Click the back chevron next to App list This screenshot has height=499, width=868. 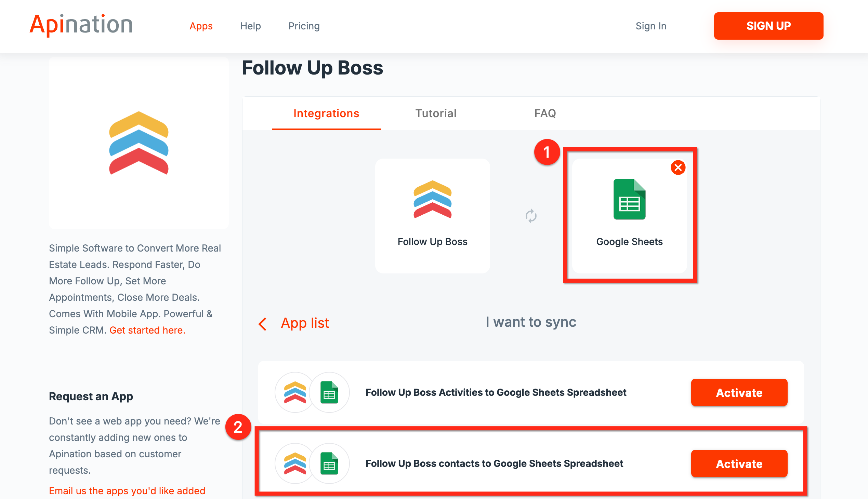click(x=262, y=324)
